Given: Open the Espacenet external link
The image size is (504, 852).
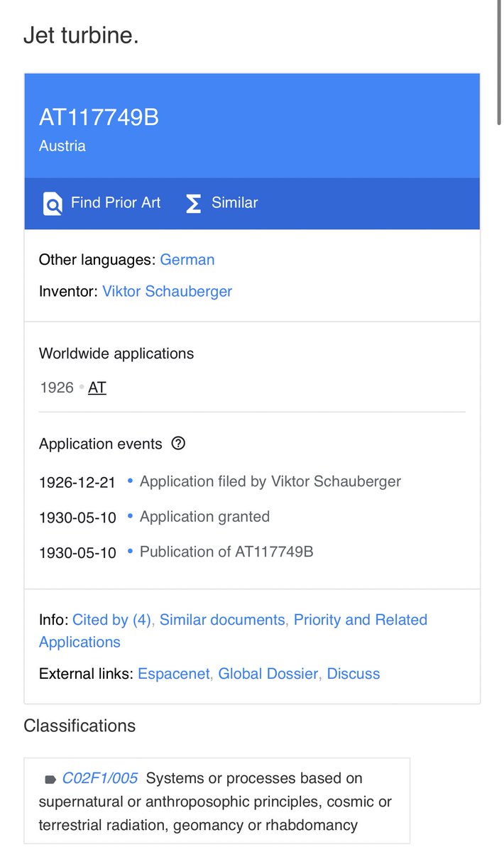Looking at the screenshot, I should pos(174,674).
